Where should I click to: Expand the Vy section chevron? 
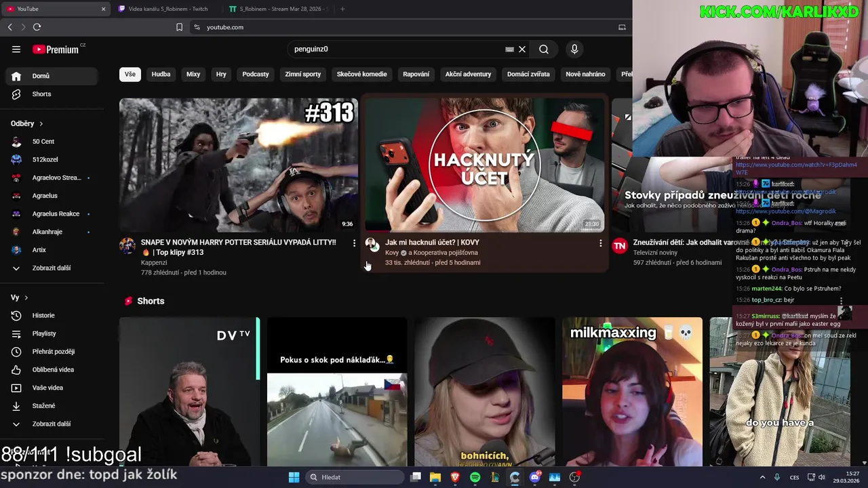pyautogui.click(x=26, y=298)
